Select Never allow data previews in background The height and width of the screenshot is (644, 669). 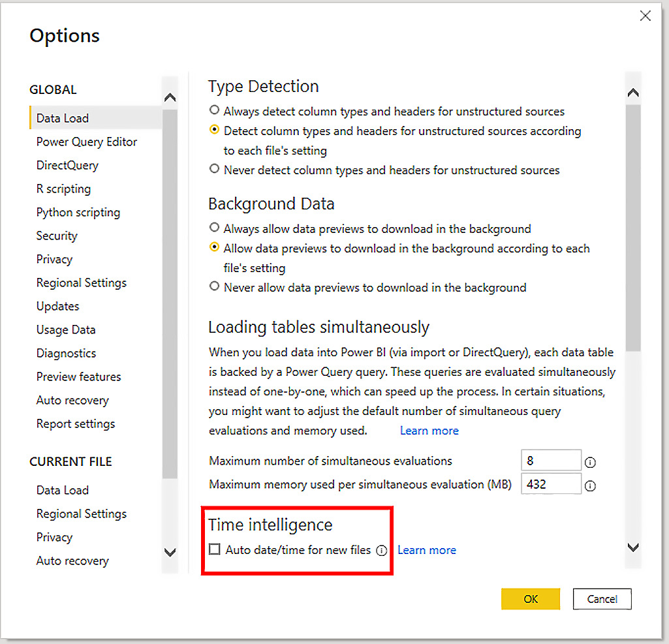[x=214, y=287]
